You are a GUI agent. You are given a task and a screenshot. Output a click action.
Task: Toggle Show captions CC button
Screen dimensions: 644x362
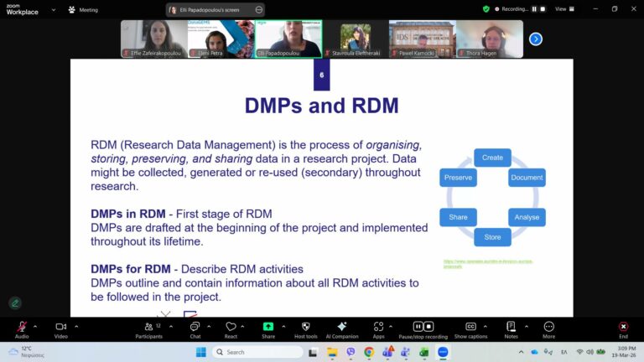(470, 327)
